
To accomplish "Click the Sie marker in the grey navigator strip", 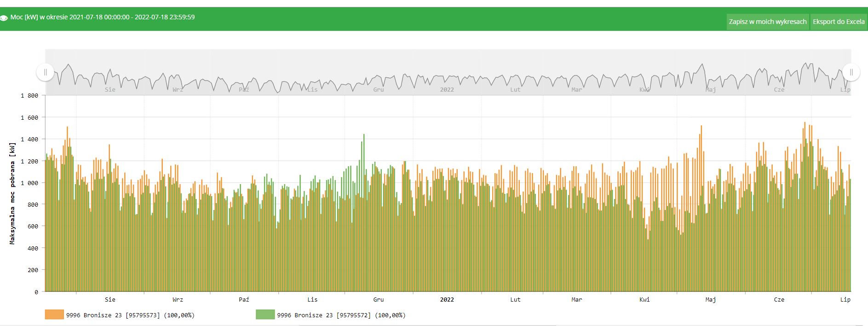I will [110, 90].
